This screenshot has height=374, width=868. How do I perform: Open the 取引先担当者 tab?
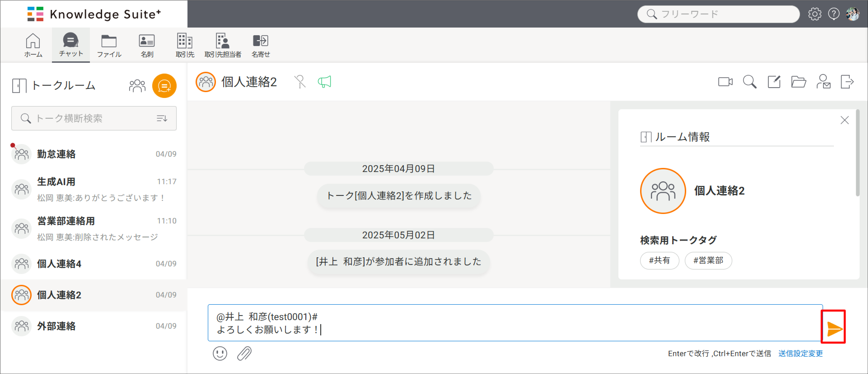coord(223,45)
